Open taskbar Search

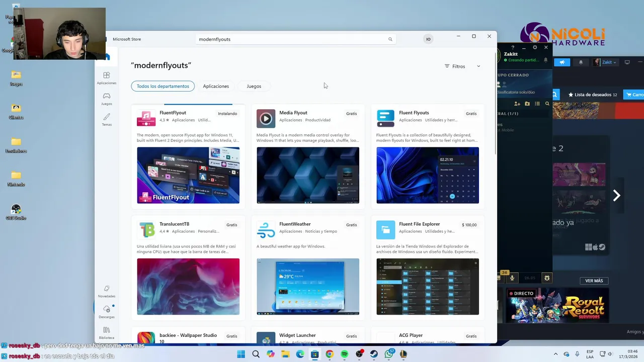pos(256,354)
